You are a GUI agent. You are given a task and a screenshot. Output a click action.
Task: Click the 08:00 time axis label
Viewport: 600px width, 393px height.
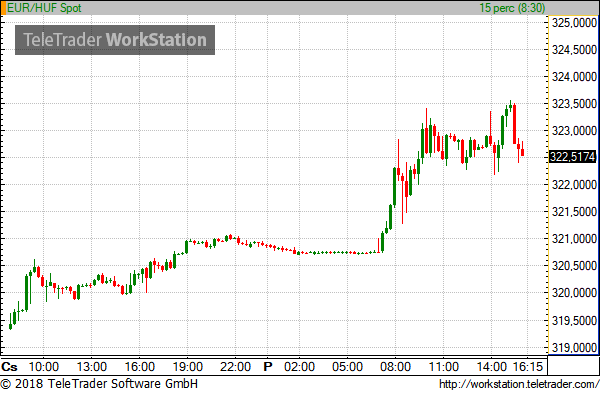pyautogui.click(x=395, y=367)
